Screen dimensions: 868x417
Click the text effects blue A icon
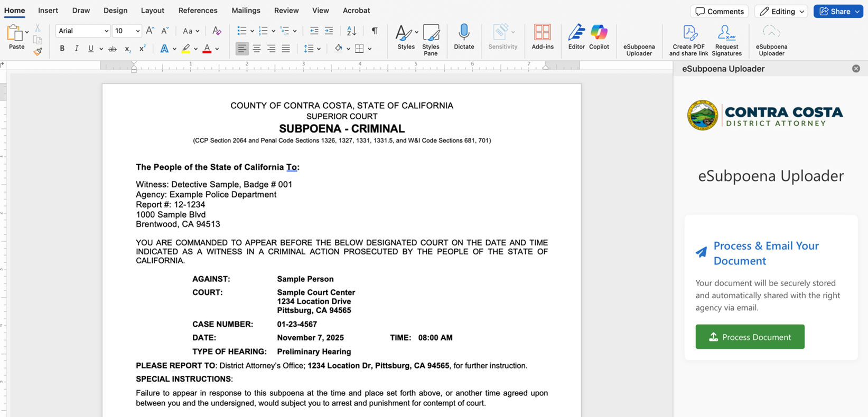tap(164, 49)
